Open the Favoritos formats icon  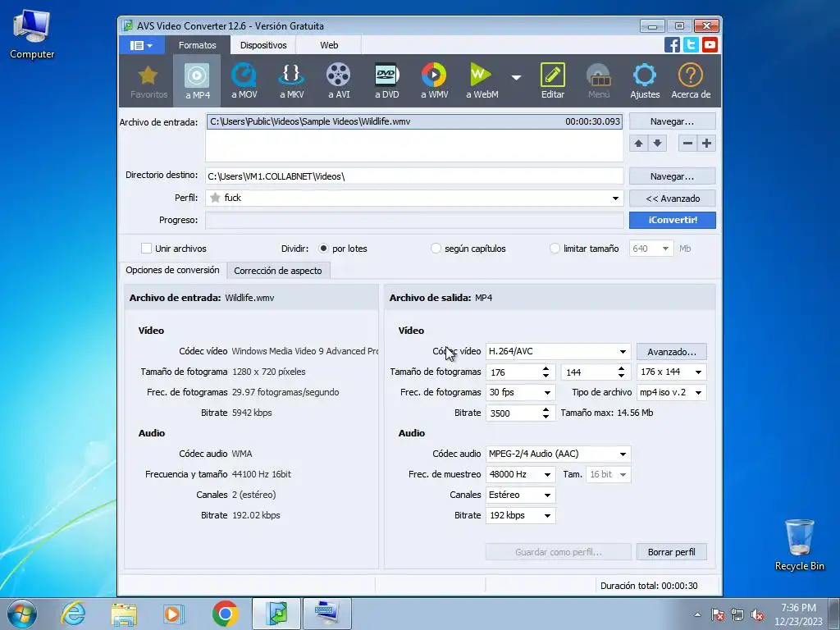tap(148, 81)
